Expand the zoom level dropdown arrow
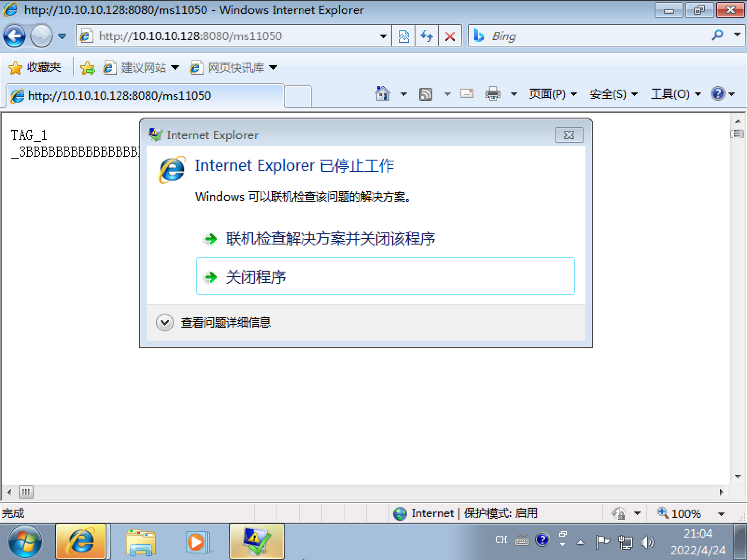747x560 pixels. pos(721,514)
